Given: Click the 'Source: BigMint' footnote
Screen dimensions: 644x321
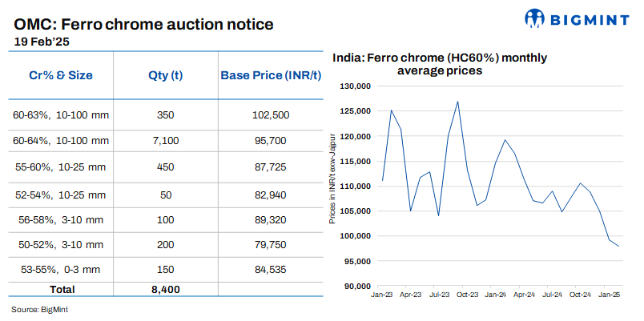Looking at the screenshot, I should (38, 309).
